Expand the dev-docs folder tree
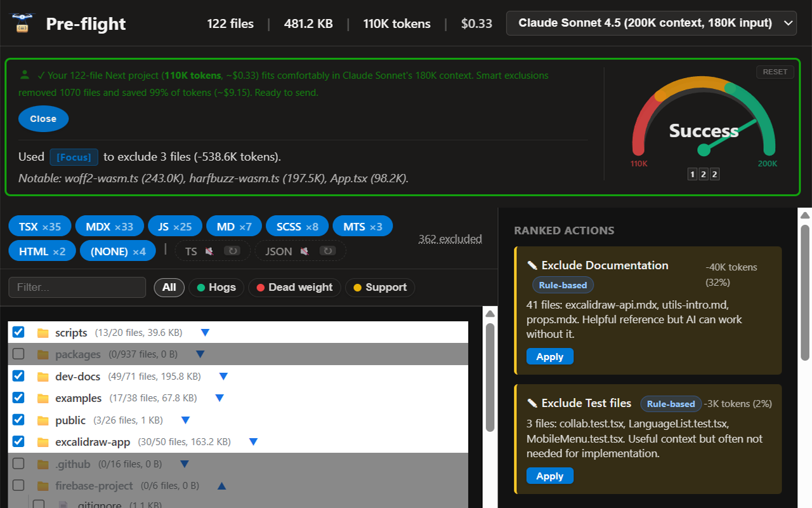812x508 pixels. 223,376
